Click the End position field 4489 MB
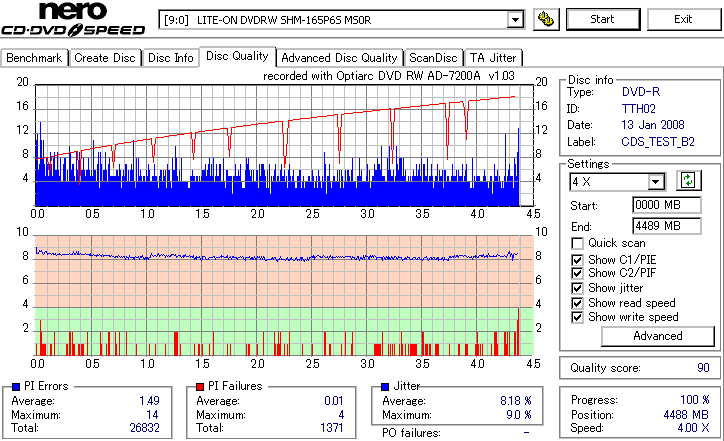Screen dimensions: 724x441 click(666, 226)
